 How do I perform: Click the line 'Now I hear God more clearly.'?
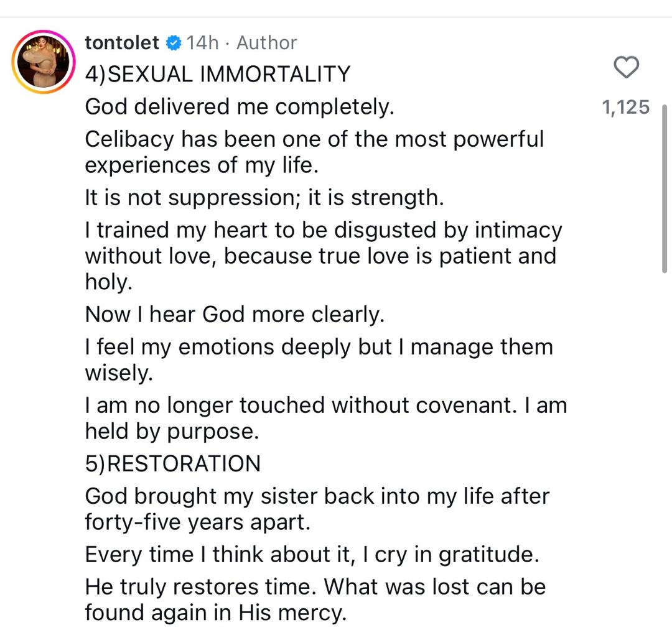pos(235,314)
